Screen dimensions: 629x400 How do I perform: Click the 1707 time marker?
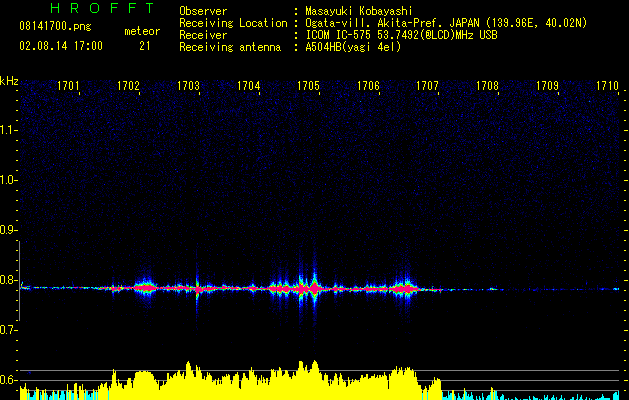click(428, 86)
